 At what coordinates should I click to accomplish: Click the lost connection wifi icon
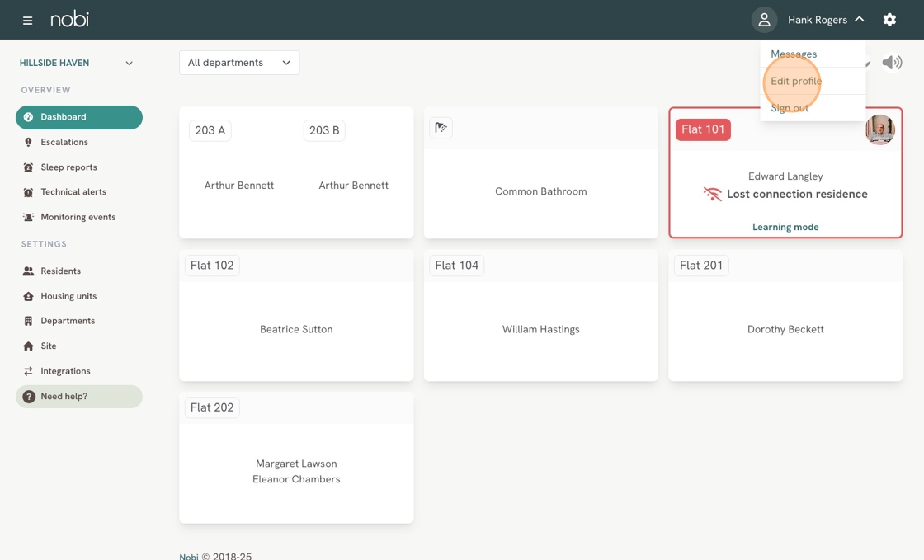click(x=712, y=195)
